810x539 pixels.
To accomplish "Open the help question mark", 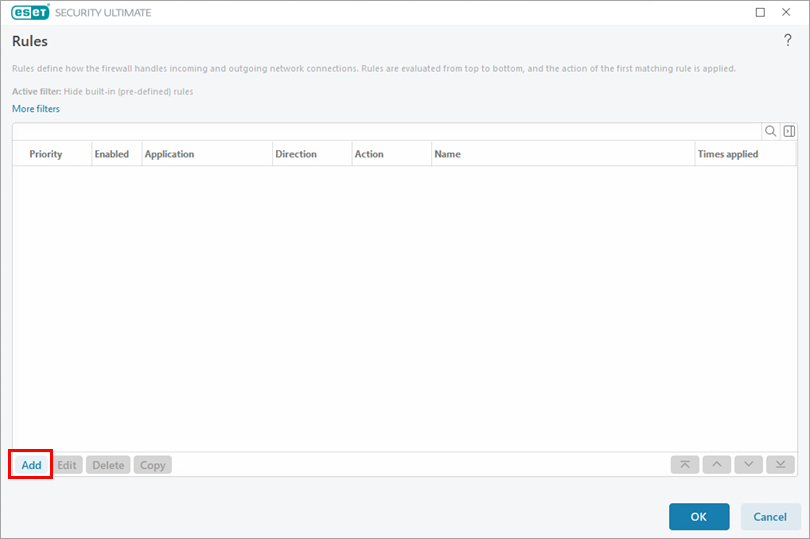I will 787,40.
